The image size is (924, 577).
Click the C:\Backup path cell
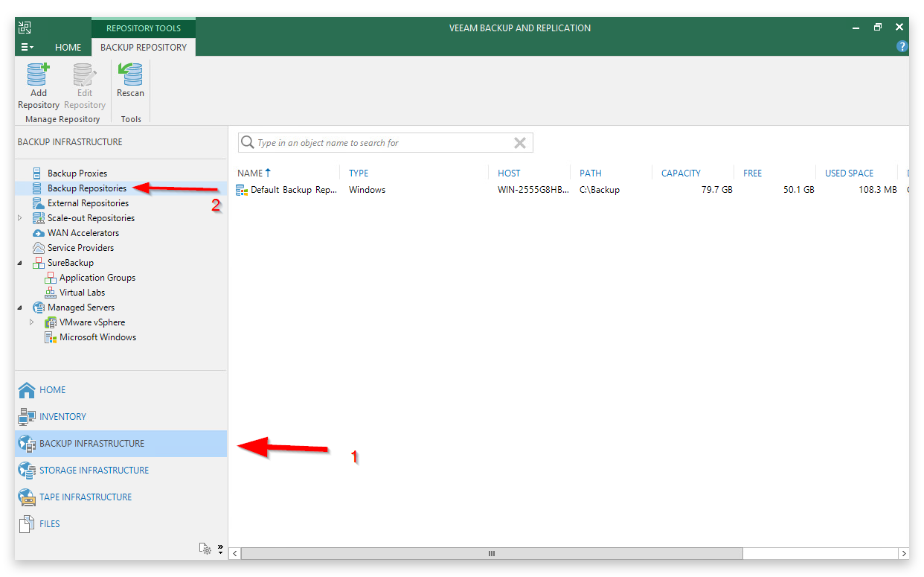coord(600,190)
